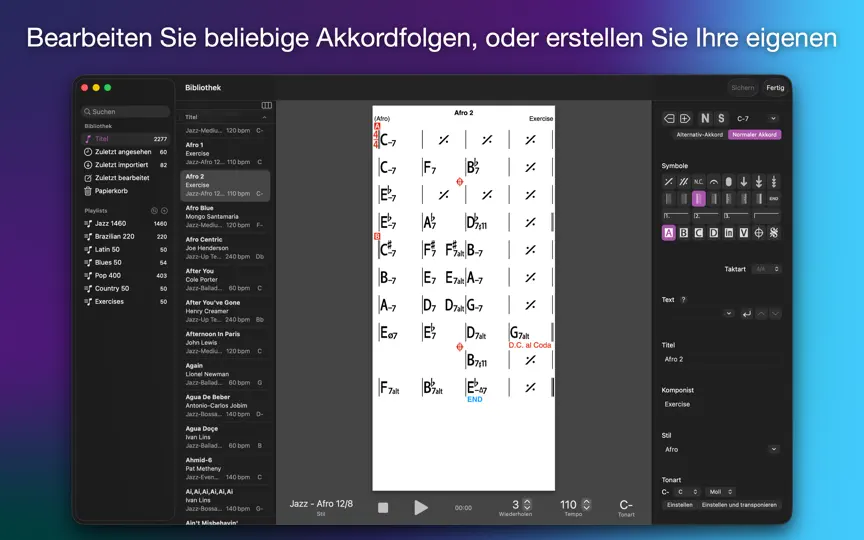Click the Wiederholen repeat stepper
This screenshot has height=540, width=864.
[527, 505]
